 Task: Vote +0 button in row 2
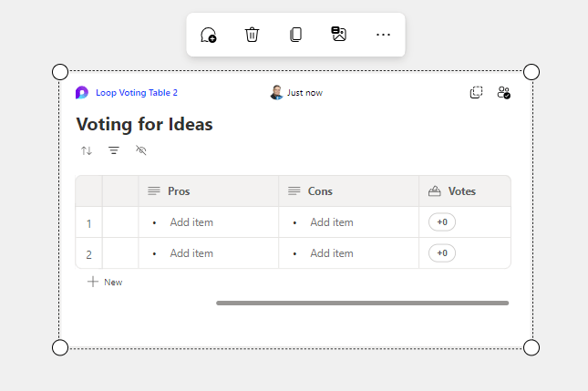(x=442, y=253)
